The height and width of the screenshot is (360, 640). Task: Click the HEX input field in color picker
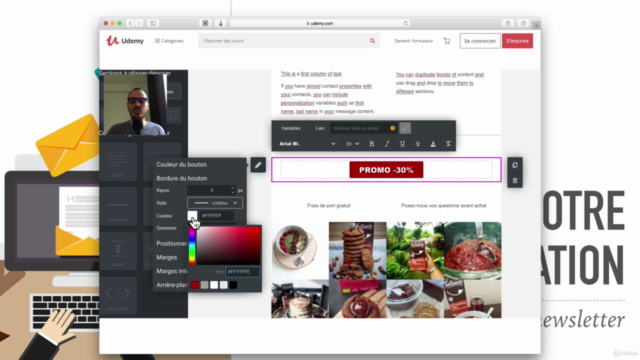pyautogui.click(x=242, y=271)
